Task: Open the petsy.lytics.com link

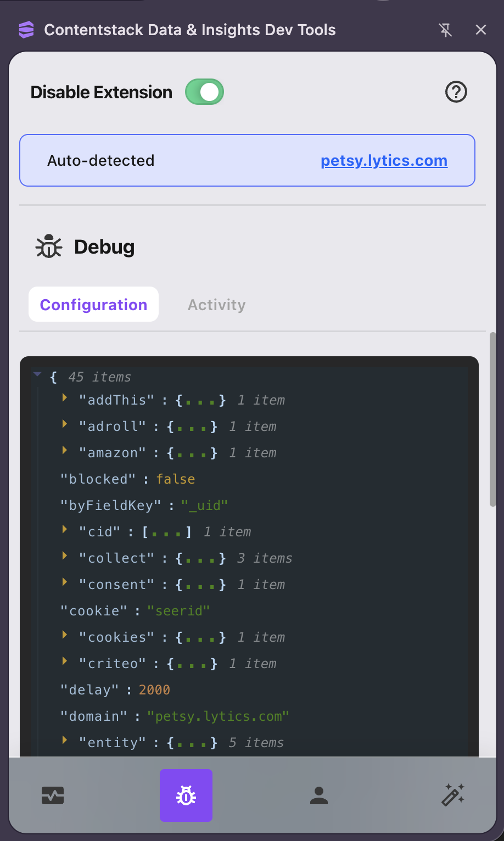Action: click(384, 161)
